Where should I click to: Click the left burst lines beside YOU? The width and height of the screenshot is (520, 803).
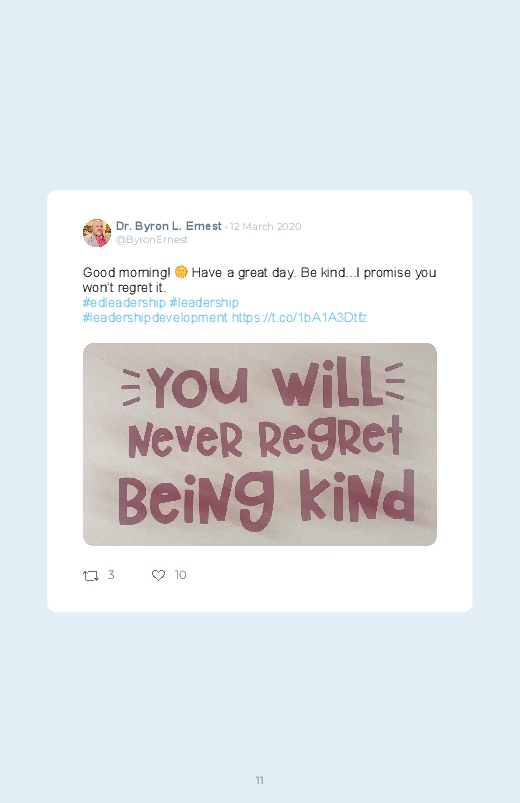click(x=131, y=388)
